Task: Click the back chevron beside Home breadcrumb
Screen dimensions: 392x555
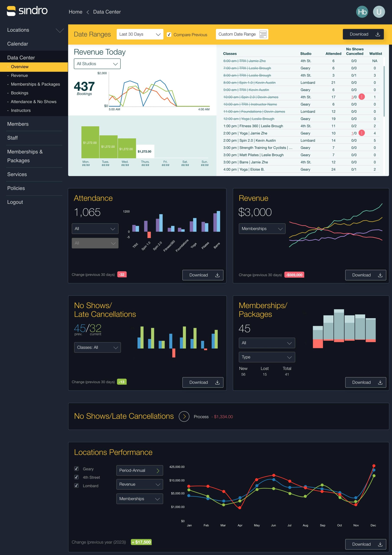Action: [x=88, y=12]
